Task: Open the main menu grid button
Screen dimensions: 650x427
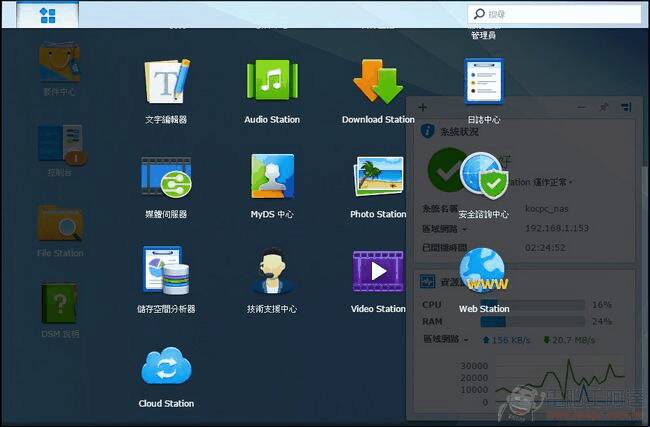Action: [47, 15]
